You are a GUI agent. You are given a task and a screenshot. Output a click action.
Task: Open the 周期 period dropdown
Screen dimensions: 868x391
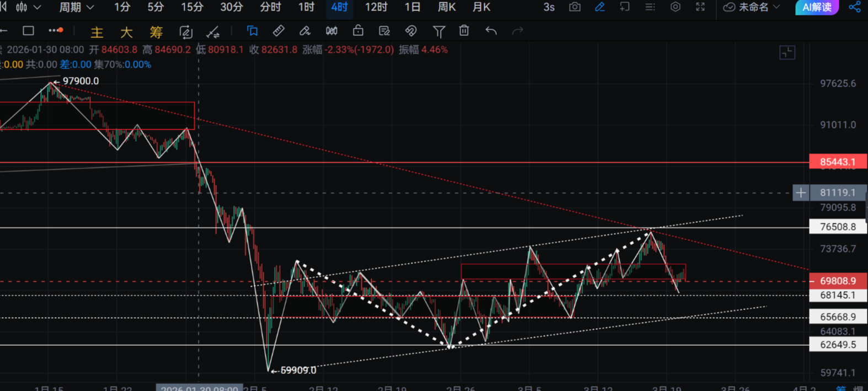[76, 7]
